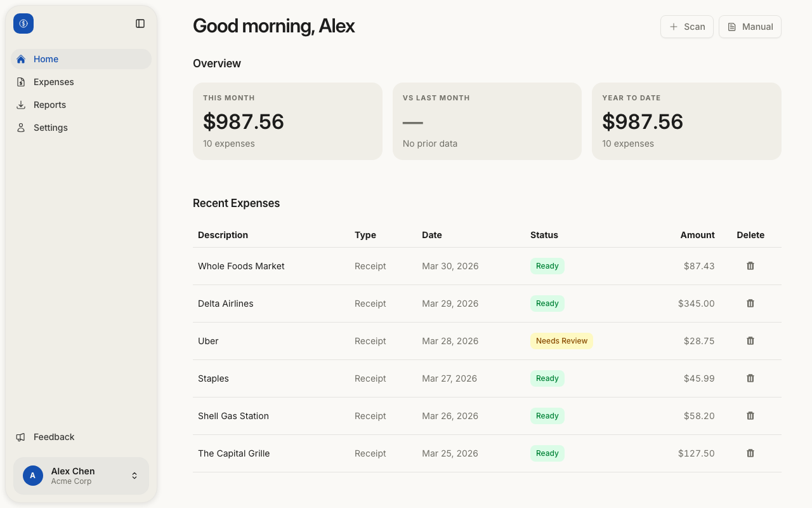
Task: Click the blue dollar app logo
Action: (x=23, y=23)
